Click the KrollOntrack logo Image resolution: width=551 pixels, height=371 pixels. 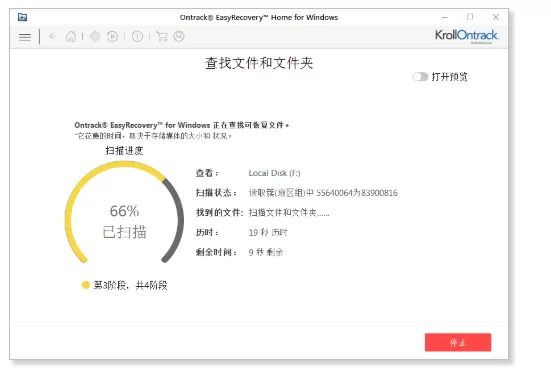467,36
